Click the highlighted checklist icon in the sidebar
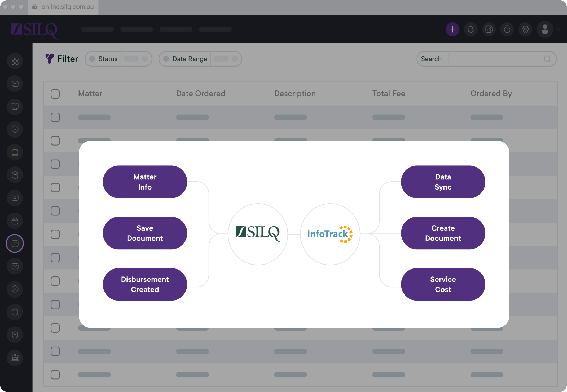This screenshot has width=567, height=392. (x=15, y=243)
